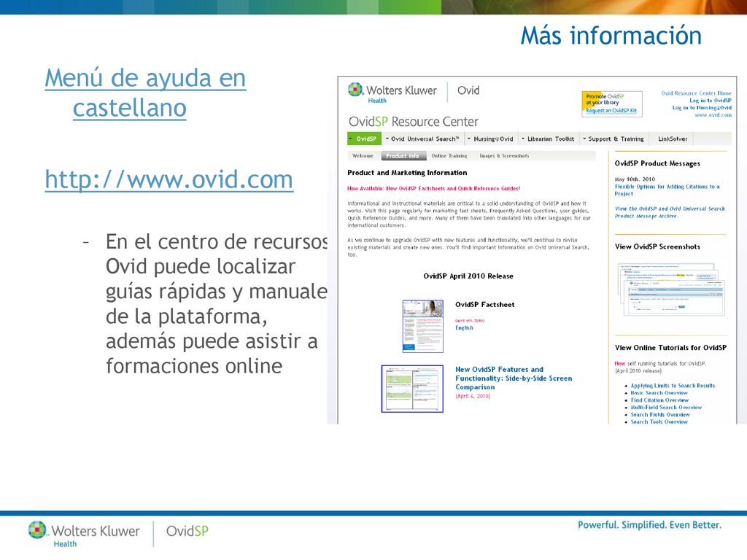Open the LinkSolver menu item

point(672,139)
